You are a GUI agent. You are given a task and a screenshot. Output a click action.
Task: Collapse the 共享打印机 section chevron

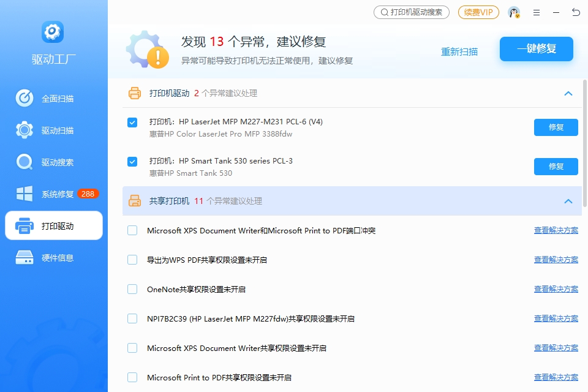pyautogui.click(x=568, y=202)
